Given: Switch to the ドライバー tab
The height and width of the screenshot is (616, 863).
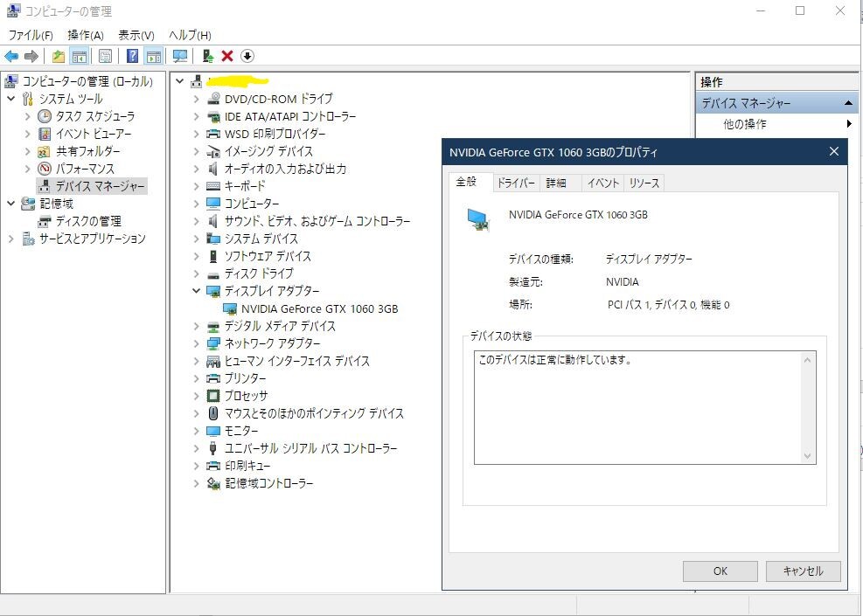Looking at the screenshot, I should pos(515,183).
